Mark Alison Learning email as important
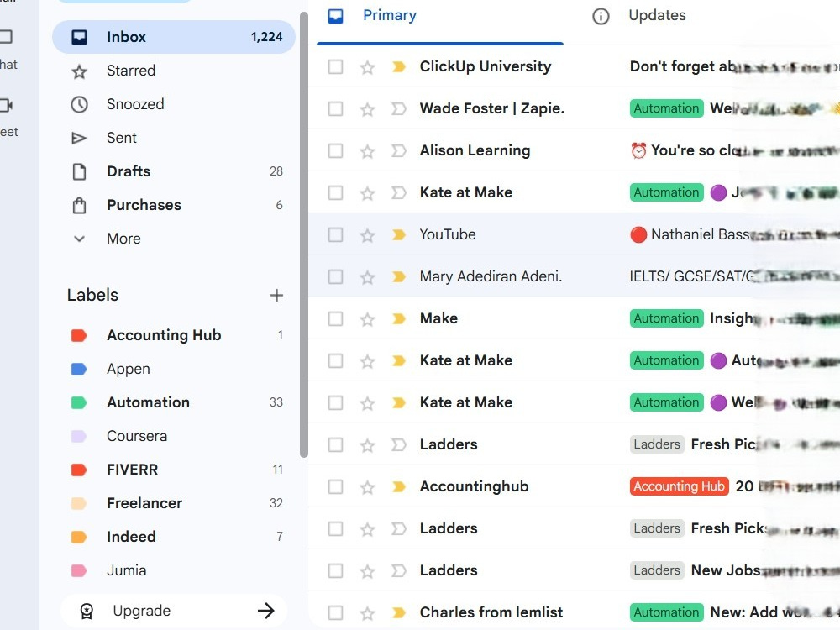840x630 pixels. (398, 151)
